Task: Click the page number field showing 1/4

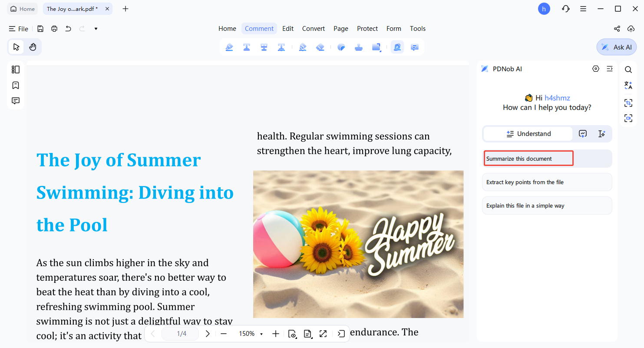Action: (x=180, y=334)
